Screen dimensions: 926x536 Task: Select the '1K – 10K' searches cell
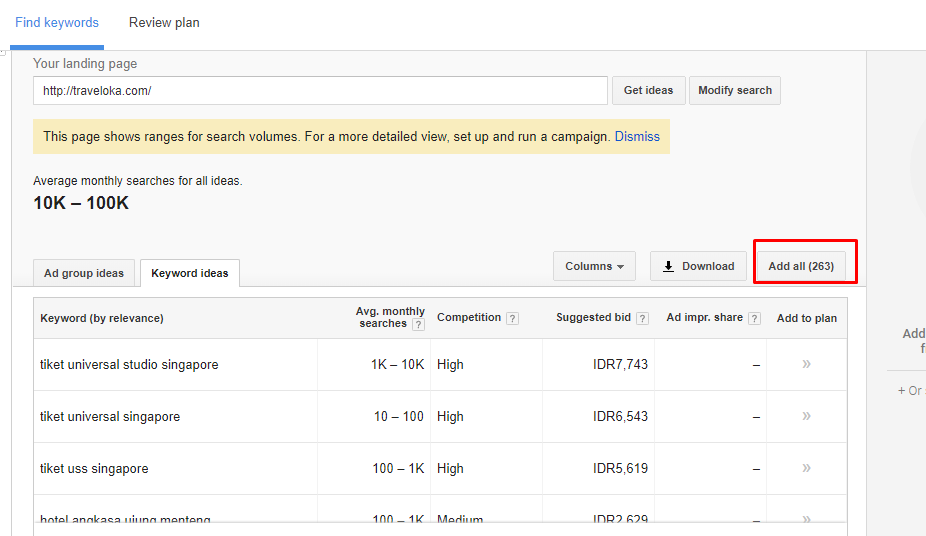click(397, 365)
